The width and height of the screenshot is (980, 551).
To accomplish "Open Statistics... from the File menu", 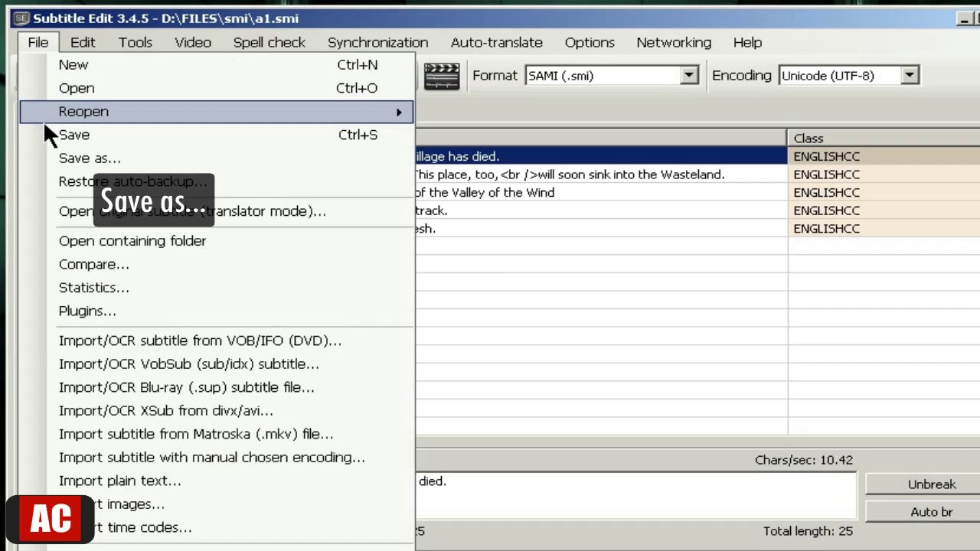I will click(217, 288).
